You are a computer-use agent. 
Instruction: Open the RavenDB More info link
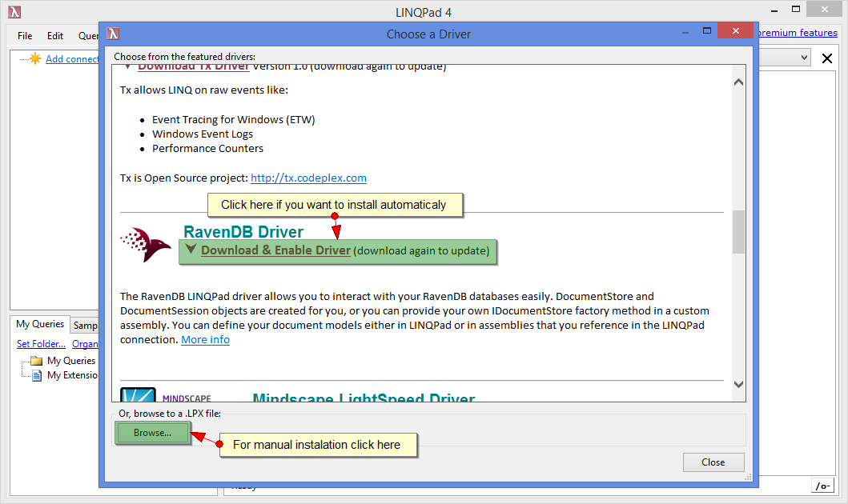206,340
